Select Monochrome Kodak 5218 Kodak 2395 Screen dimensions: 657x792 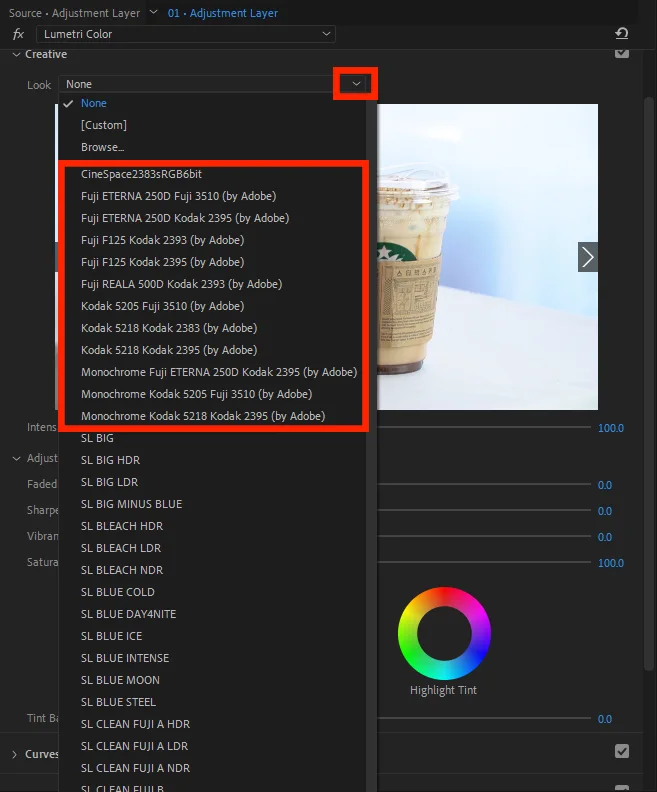tap(212, 416)
